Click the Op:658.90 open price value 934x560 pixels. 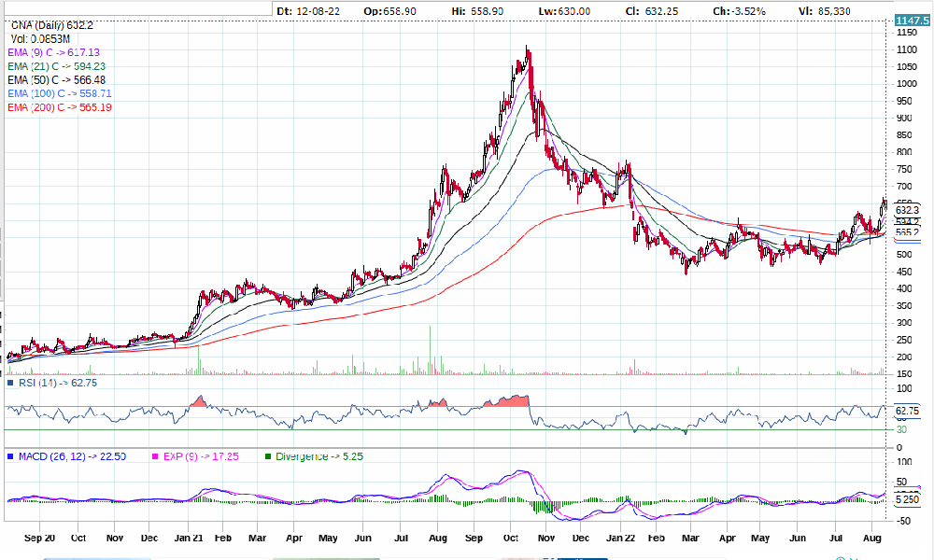390,11
